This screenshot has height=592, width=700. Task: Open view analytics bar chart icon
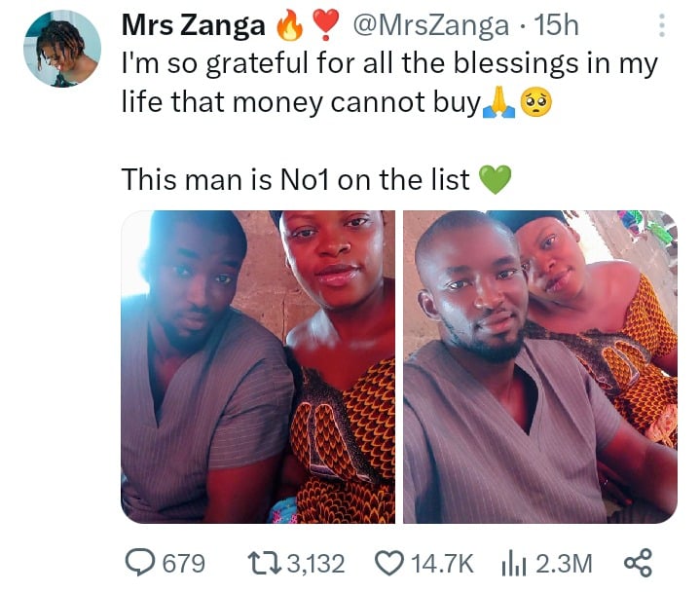pos(512,562)
